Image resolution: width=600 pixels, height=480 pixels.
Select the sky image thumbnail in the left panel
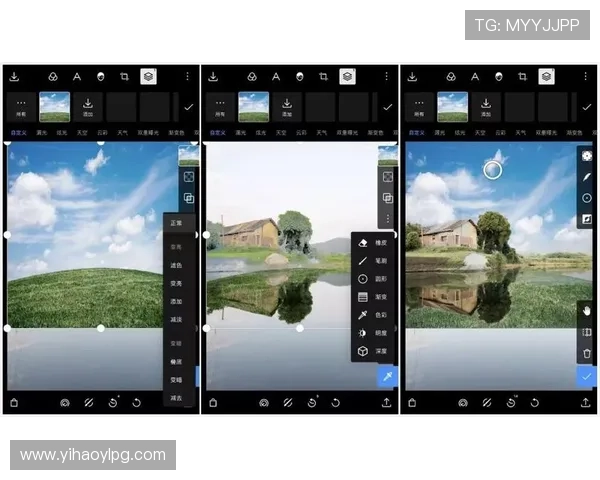tap(54, 106)
